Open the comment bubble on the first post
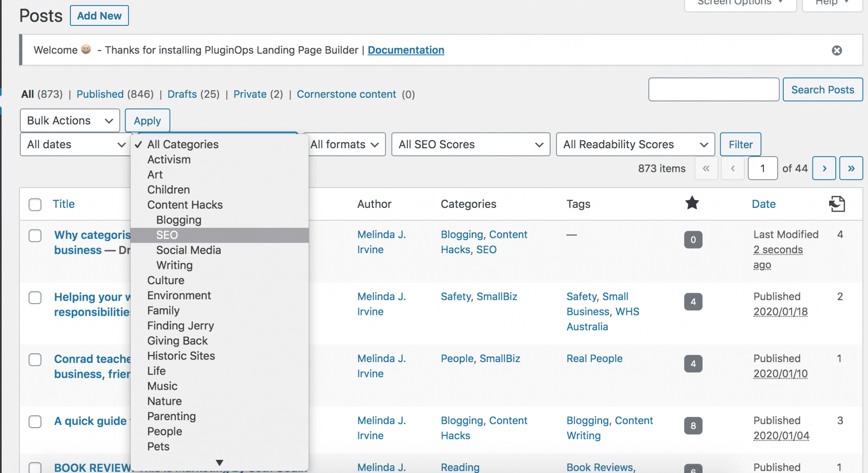Image resolution: width=868 pixels, height=473 pixels. click(x=693, y=240)
